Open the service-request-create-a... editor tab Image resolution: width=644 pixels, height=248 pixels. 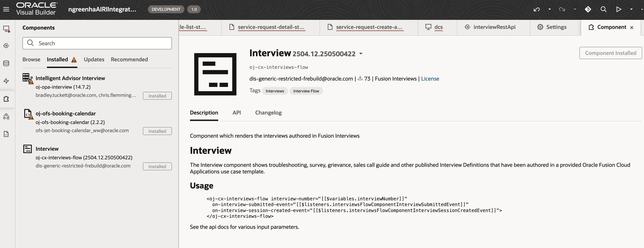tap(369, 27)
